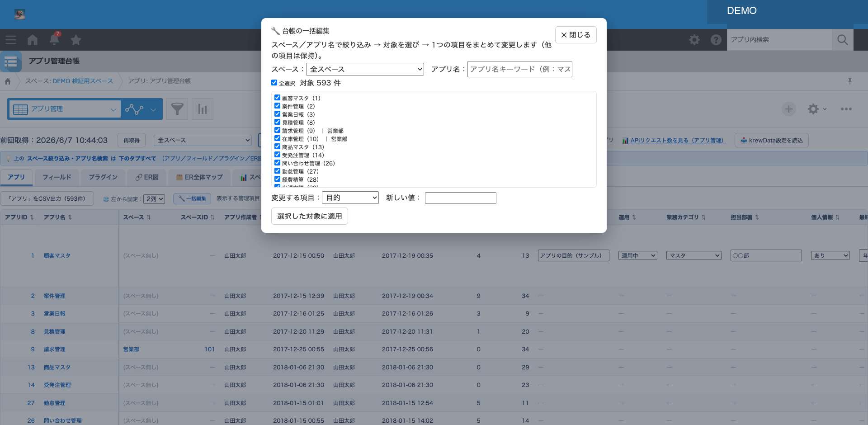The width and height of the screenshot is (868, 425).
Task: Uncheck 見積管理 (8) checkbox
Action: [277, 122]
